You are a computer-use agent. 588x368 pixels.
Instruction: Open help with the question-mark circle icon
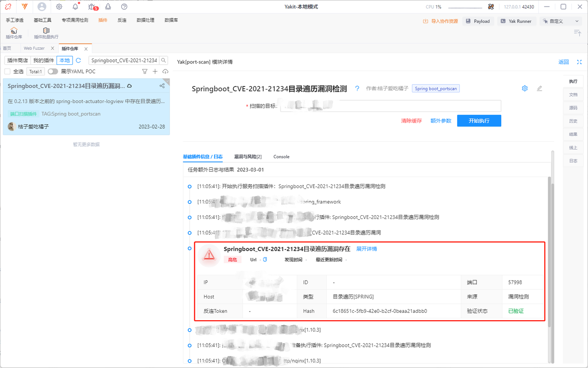[124, 7]
